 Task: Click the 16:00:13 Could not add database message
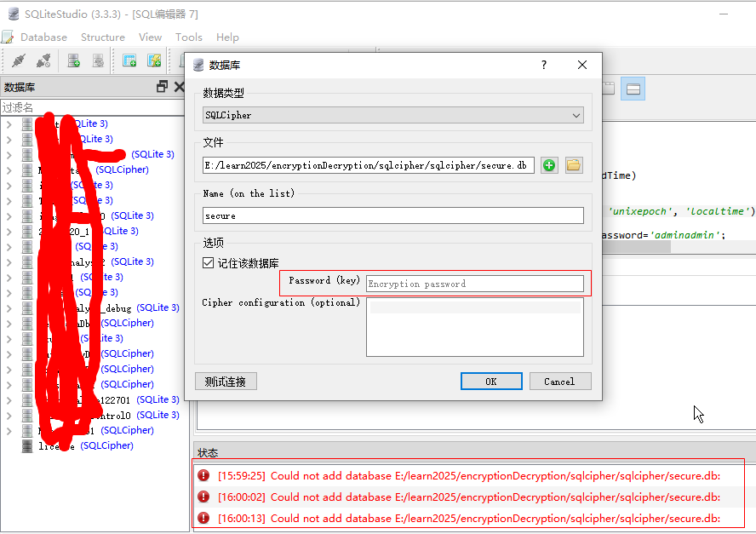(x=468, y=518)
